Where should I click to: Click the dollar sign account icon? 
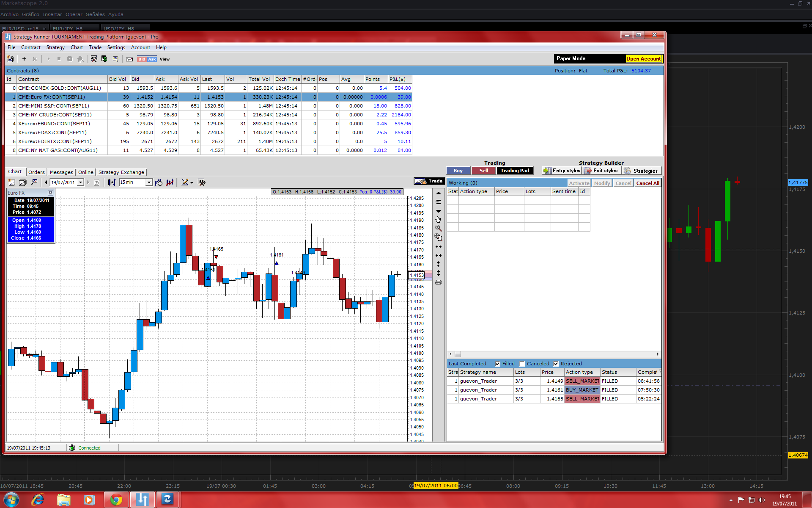104,59
